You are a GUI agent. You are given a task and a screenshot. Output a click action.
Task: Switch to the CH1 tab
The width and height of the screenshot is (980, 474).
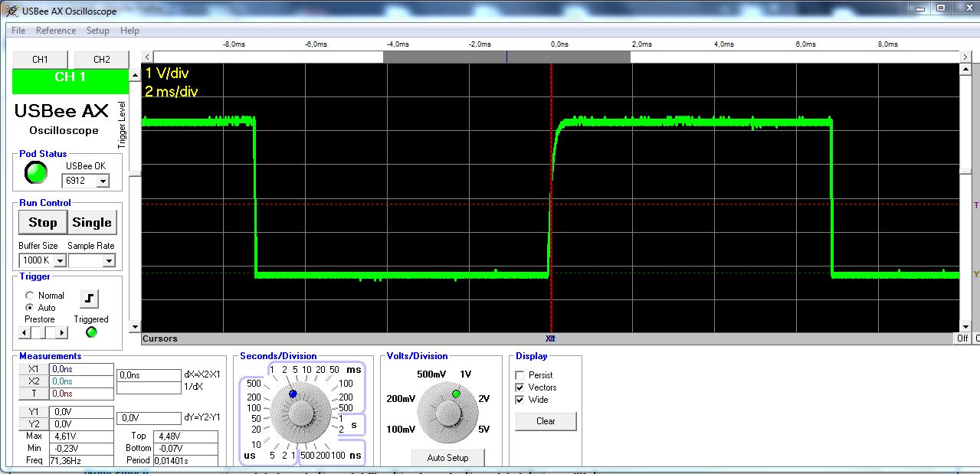[x=40, y=60]
